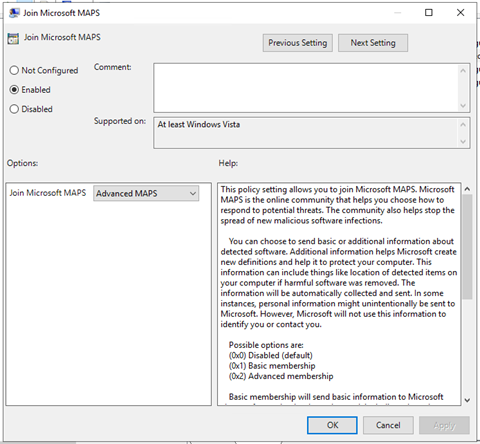The width and height of the screenshot is (480, 444).
Task: Minimize the policy dialog window
Action: (x=397, y=13)
